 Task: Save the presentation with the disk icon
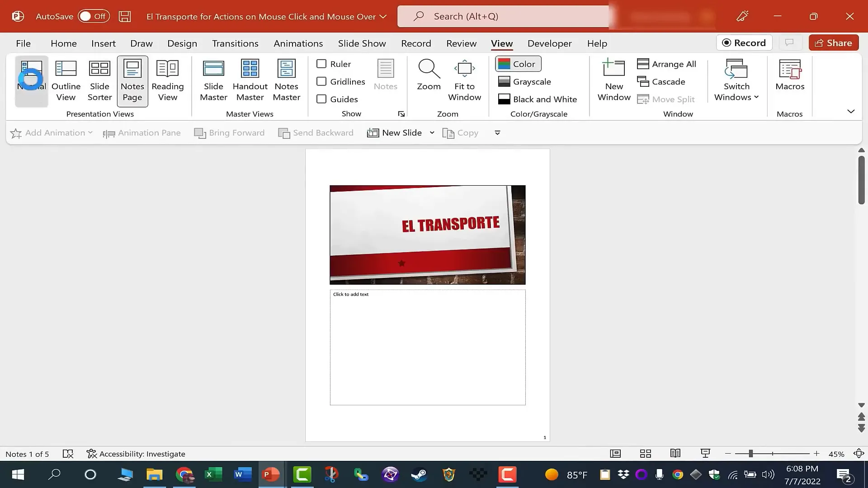coord(125,16)
